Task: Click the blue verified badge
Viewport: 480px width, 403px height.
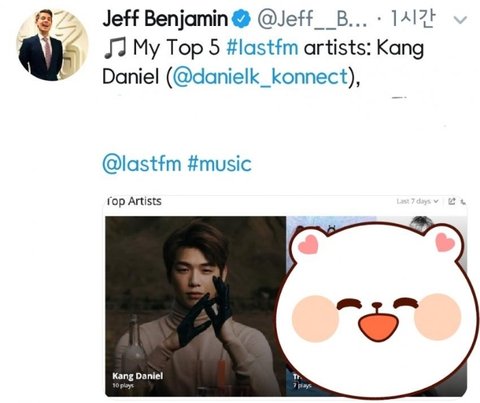Action: click(241, 19)
